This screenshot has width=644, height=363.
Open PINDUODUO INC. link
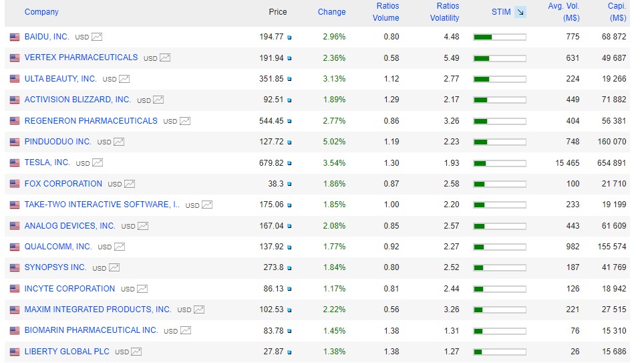click(58, 142)
